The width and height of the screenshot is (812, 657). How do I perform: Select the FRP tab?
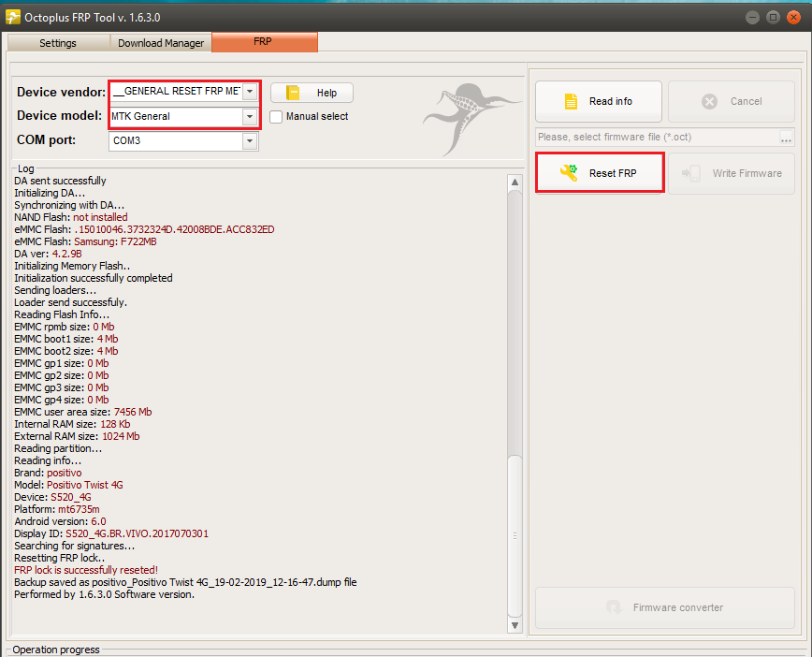[x=264, y=42]
